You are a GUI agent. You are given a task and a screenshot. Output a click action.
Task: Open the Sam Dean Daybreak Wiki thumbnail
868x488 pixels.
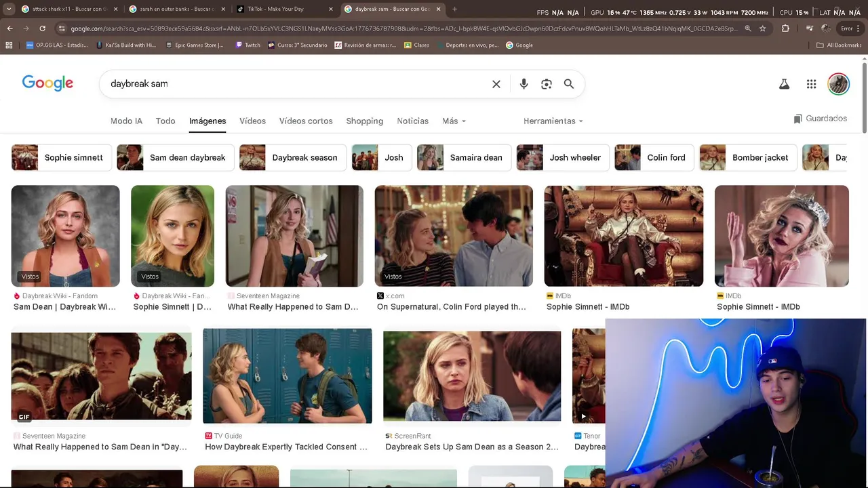pyautogui.click(x=65, y=236)
